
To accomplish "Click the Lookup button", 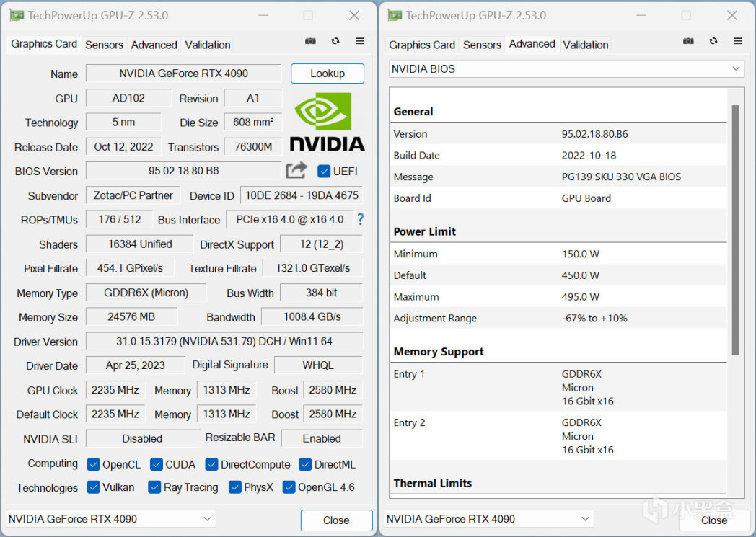I will [x=328, y=74].
